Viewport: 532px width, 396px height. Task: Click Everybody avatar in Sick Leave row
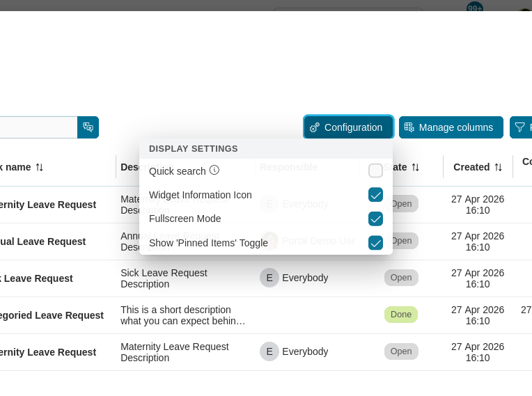(269, 278)
